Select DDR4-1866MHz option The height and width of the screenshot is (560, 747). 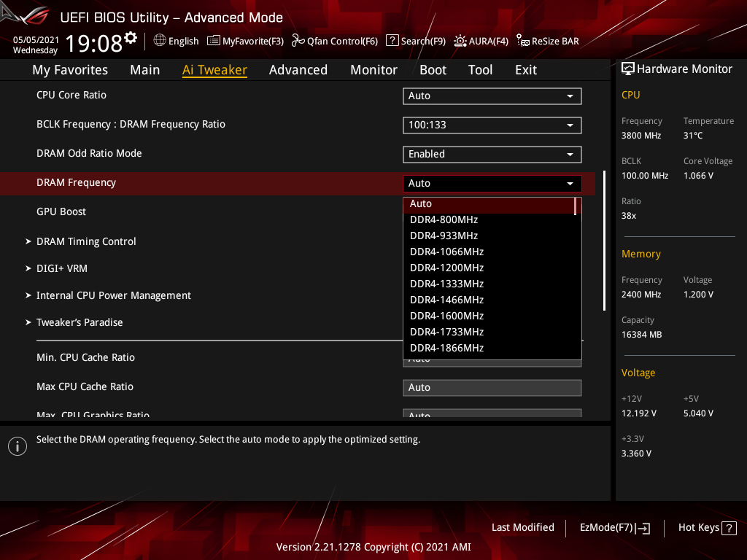click(489, 348)
